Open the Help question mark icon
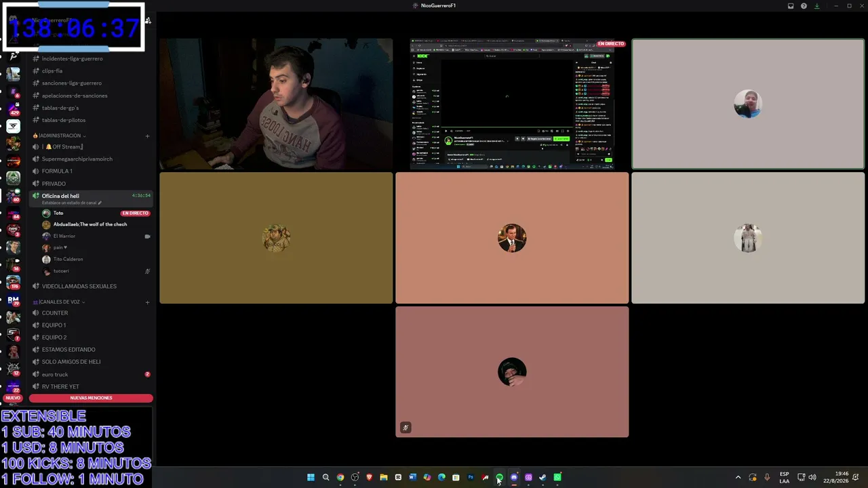This screenshot has height=488, width=868. click(804, 6)
